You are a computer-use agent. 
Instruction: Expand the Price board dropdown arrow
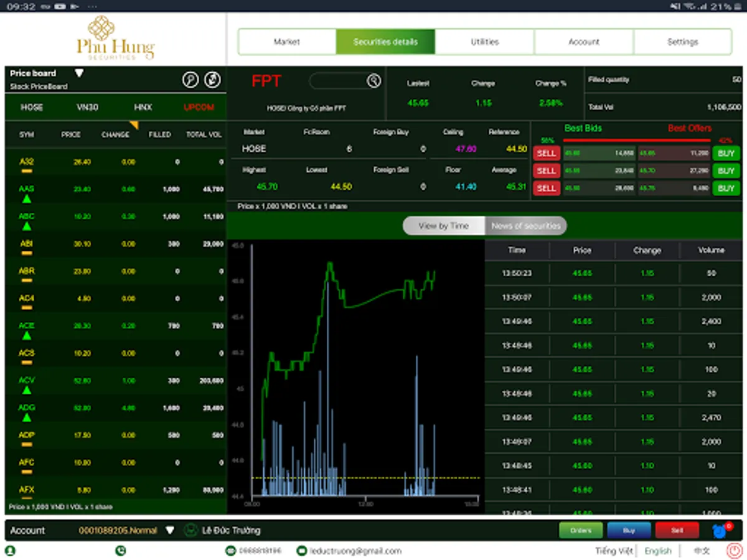(x=80, y=73)
